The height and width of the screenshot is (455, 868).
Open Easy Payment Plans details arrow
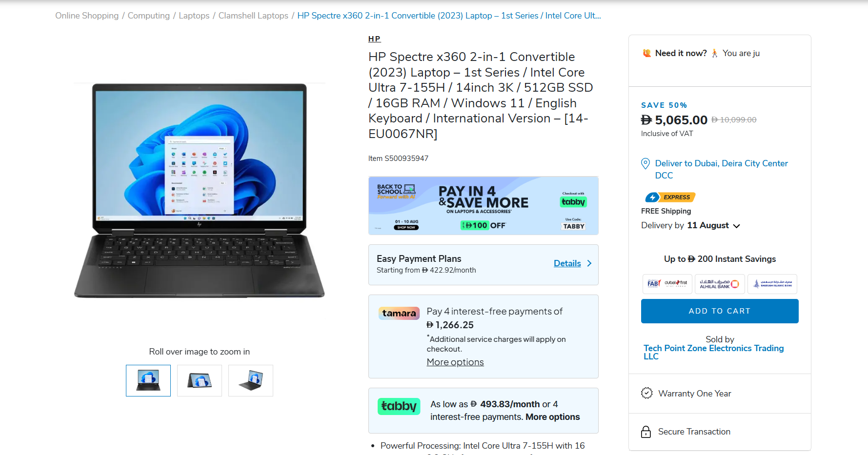click(x=589, y=263)
